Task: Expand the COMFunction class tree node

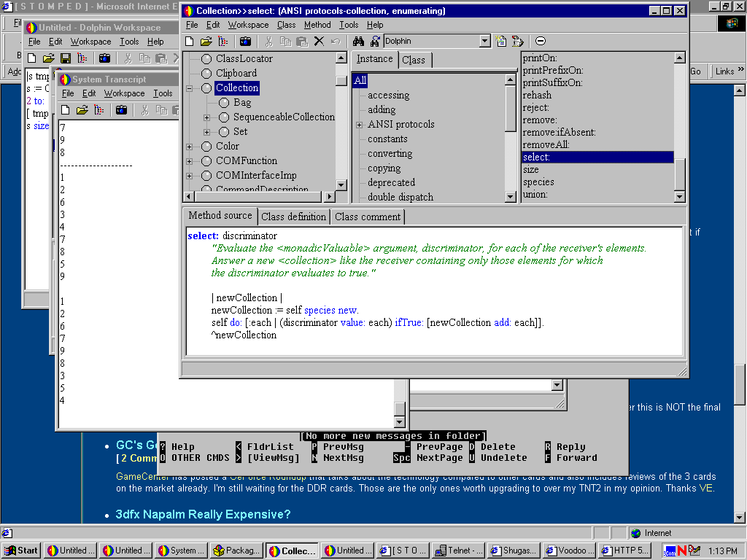Action: point(189,161)
